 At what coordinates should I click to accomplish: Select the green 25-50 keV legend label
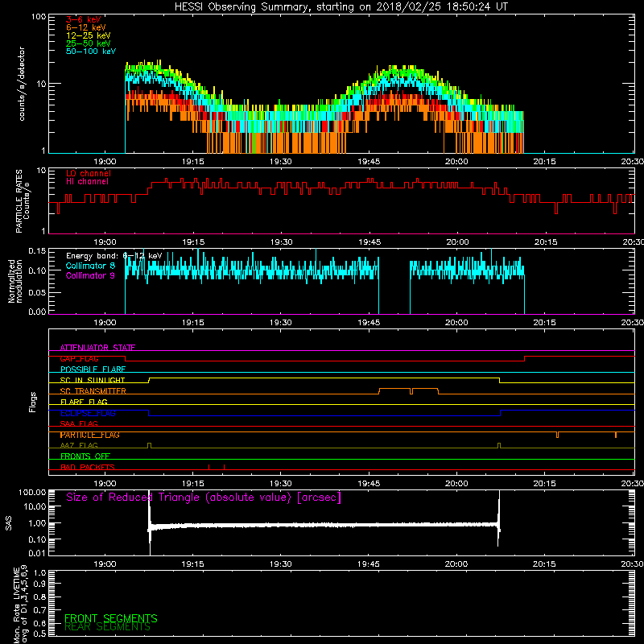(x=89, y=43)
